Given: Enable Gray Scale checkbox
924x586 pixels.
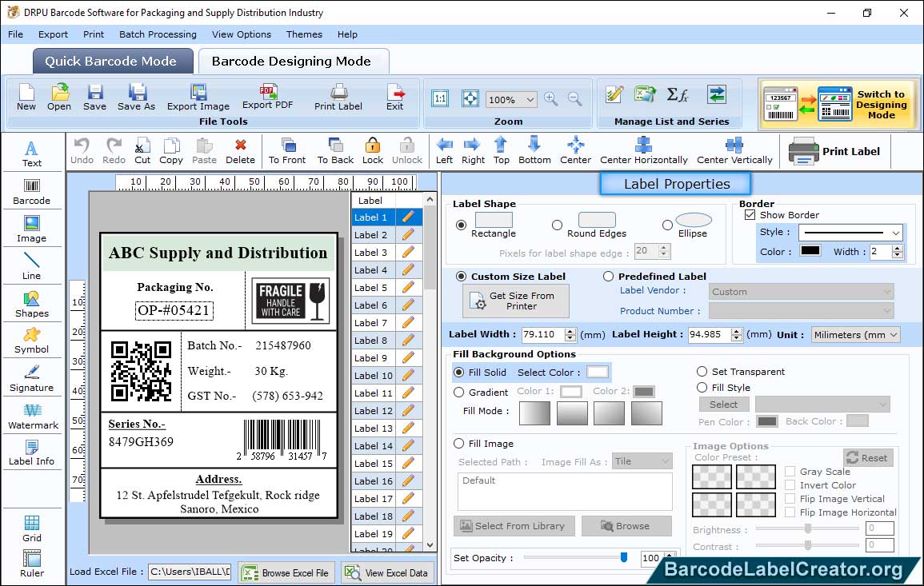Looking at the screenshot, I should pos(790,472).
